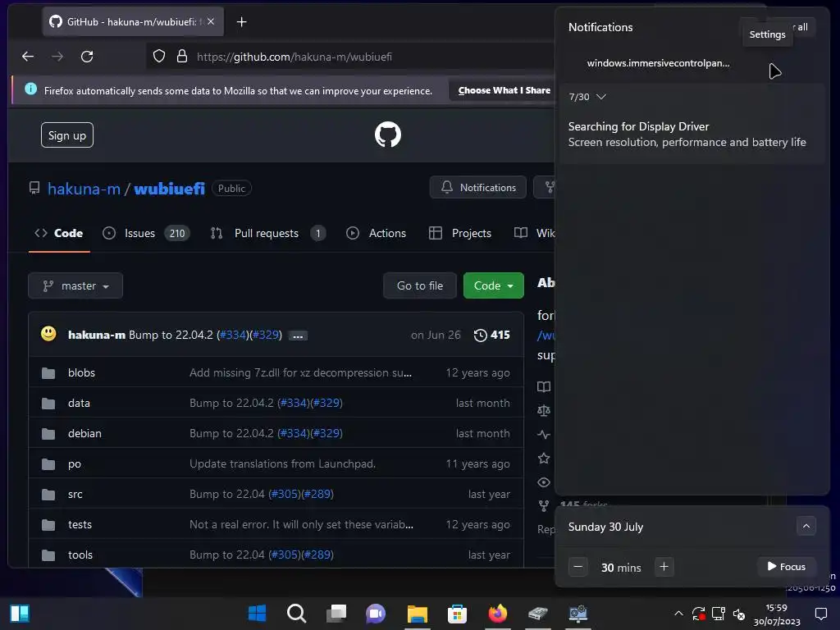Click the license scales icon

(x=544, y=410)
